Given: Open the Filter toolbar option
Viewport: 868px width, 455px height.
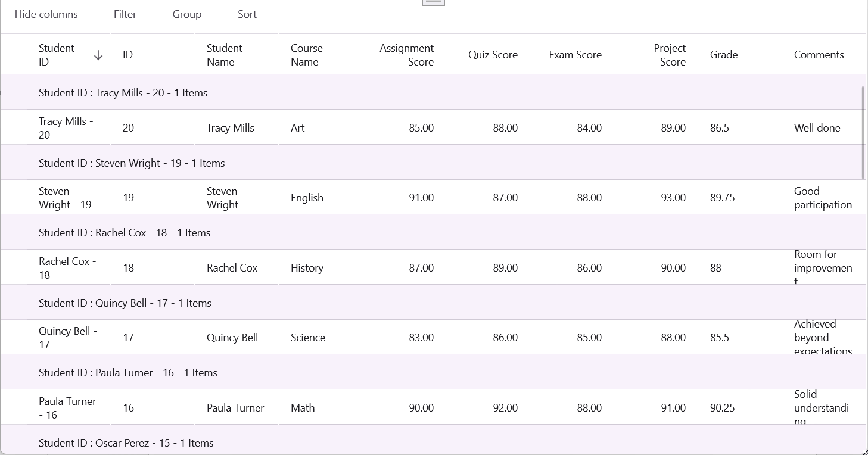Looking at the screenshot, I should tap(125, 14).
